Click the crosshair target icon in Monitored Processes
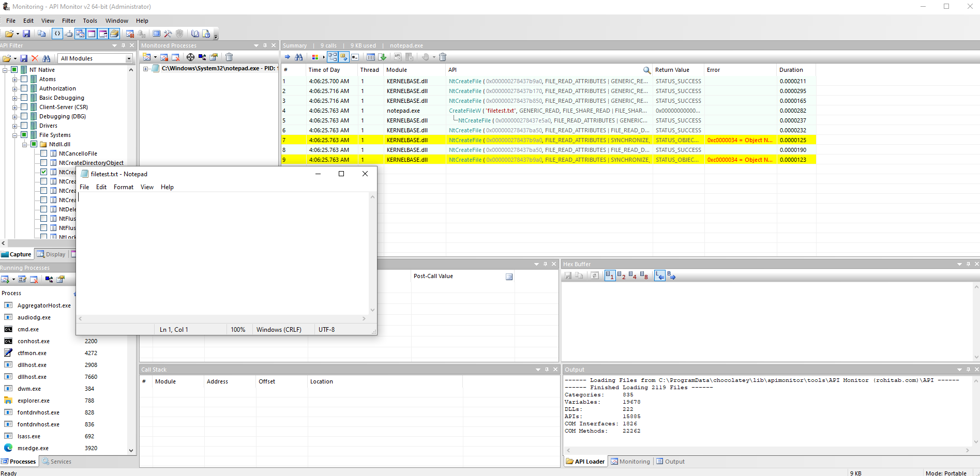980x476 pixels. [x=190, y=57]
